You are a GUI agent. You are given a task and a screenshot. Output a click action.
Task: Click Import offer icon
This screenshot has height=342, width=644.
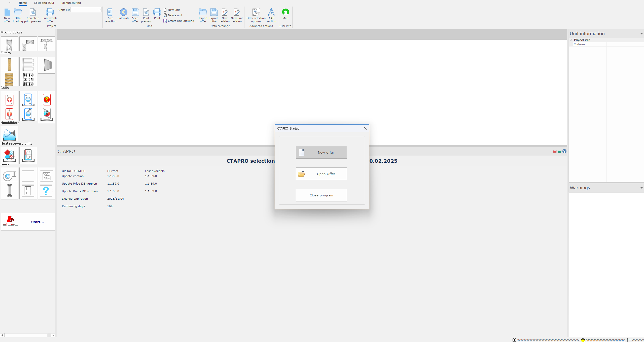(x=203, y=16)
